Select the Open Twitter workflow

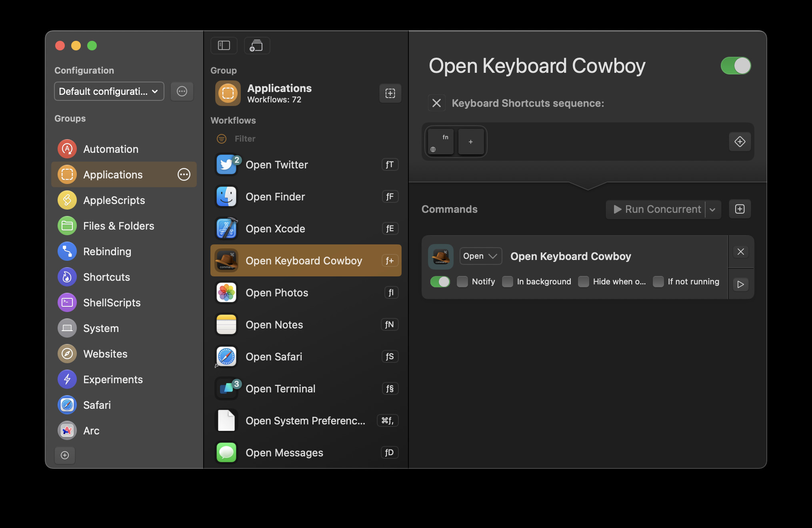(x=306, y=165)
